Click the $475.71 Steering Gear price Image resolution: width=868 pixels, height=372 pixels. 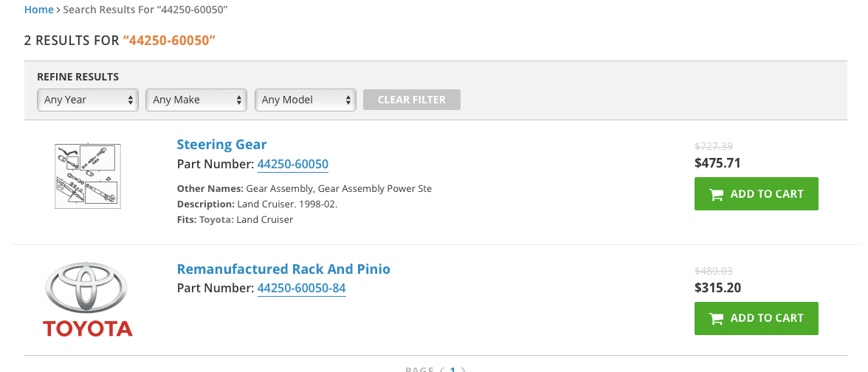[717, 162]
